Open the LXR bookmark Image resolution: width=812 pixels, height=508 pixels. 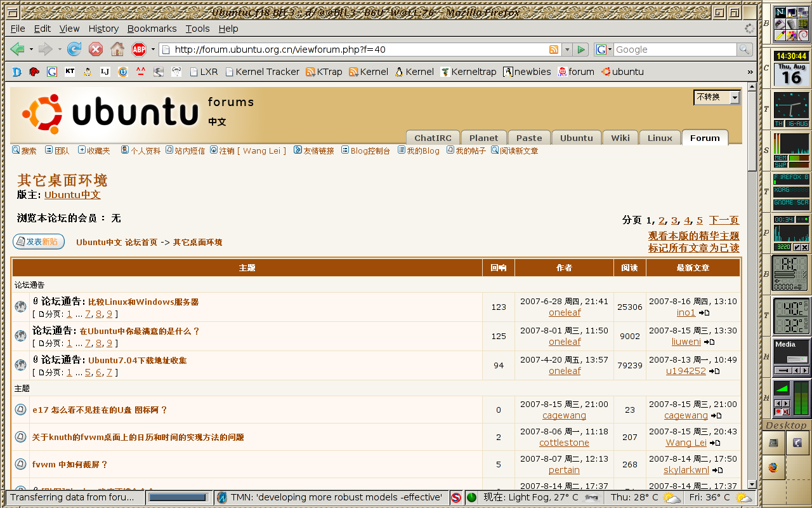(204, 72)
